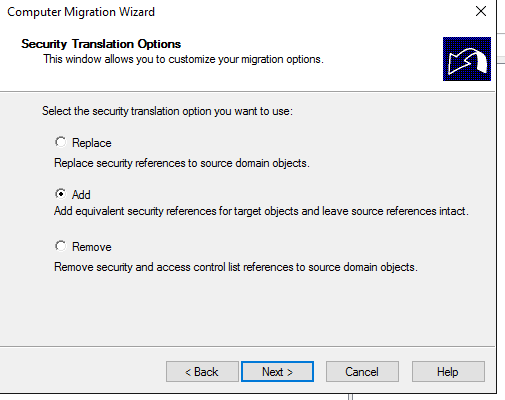Click the Next button to continue
The height and width of the screenshot is (400, 505).
coord(277,371)
